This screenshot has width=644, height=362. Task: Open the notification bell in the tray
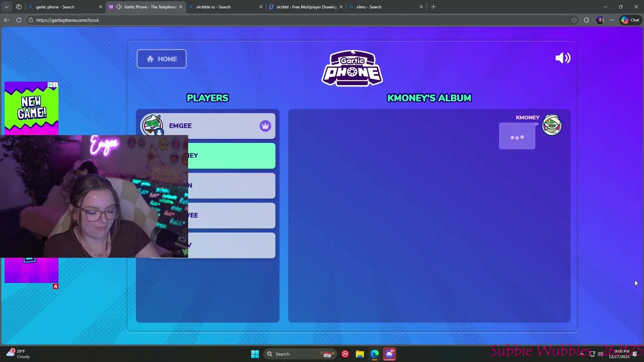[635, 354]
